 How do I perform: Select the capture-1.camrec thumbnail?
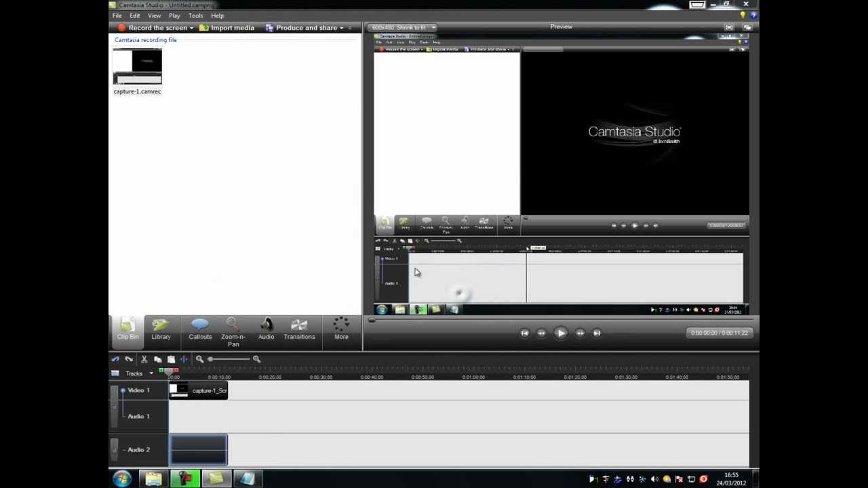(x=137, y=67)
